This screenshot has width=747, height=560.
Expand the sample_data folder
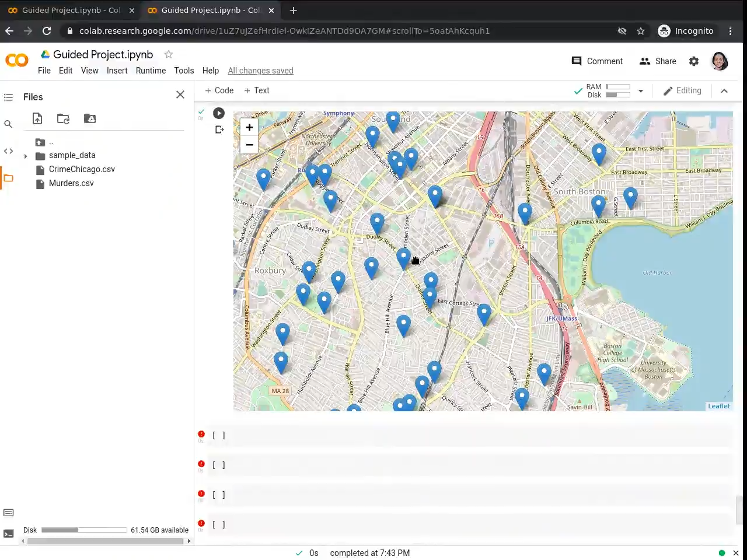[26, 156]
